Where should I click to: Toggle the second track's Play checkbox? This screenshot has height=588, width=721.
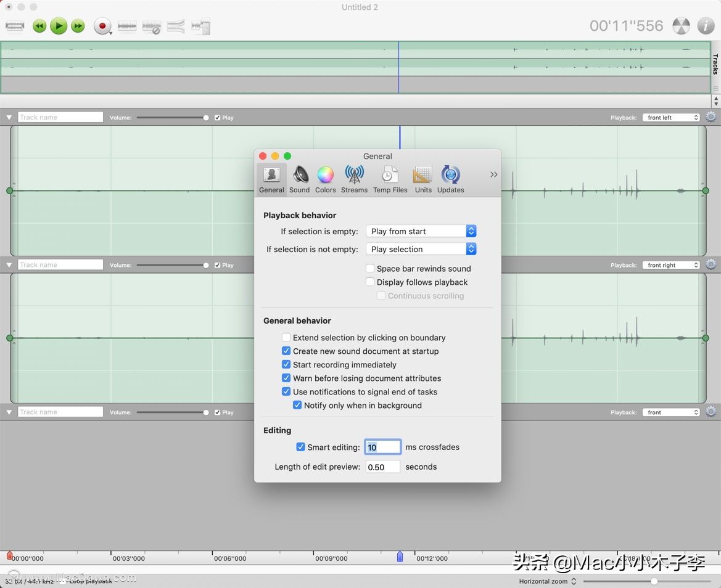[218, 265]
